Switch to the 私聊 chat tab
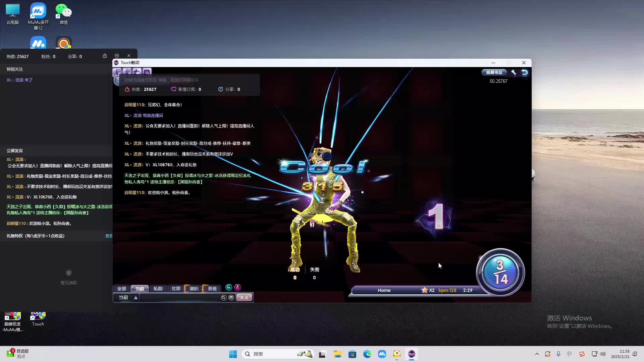Image resolution: width=644 pixels, height=362 pixels. point(158,289)
